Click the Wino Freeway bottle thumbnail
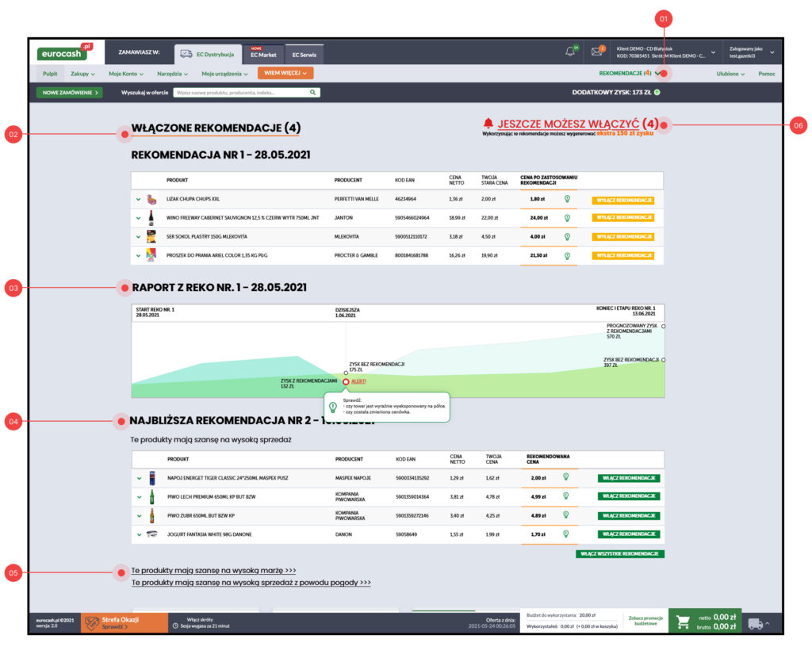Viewport: 812px width, 658px height. pos(151,217)
